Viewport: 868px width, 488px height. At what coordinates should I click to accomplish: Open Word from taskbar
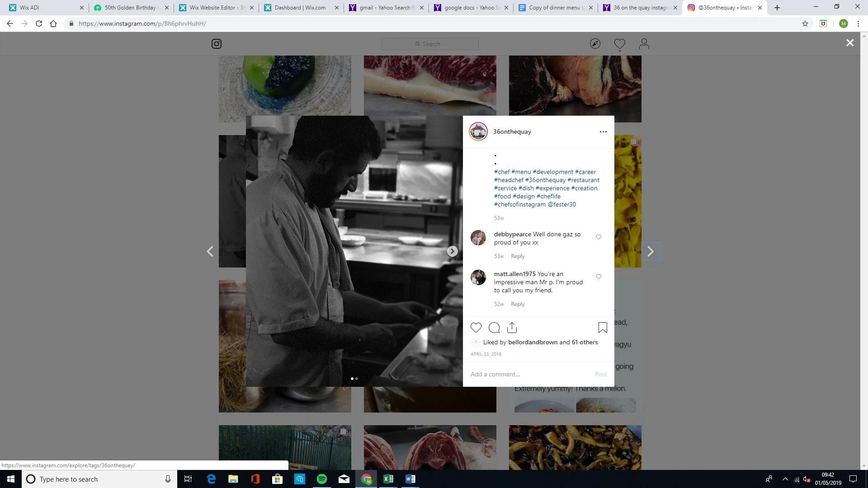coord(410,479)
